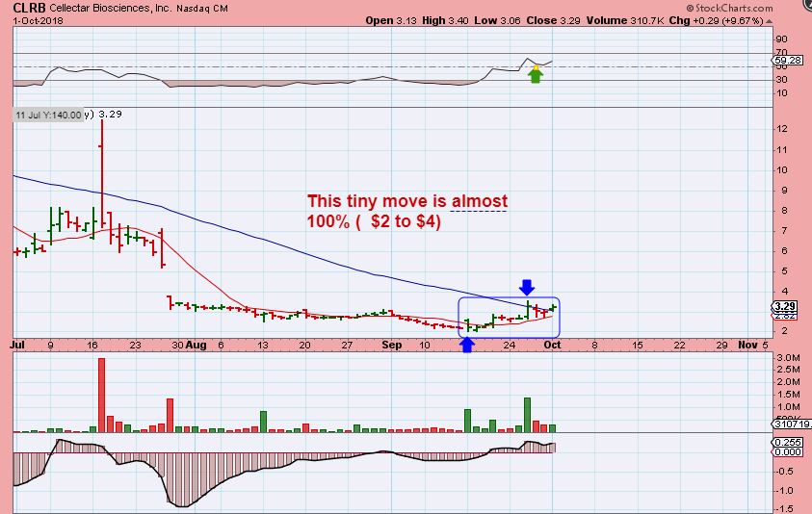
Task: Click the Chg +0.29 (+9.67%) value
Action: click(716, 21)
